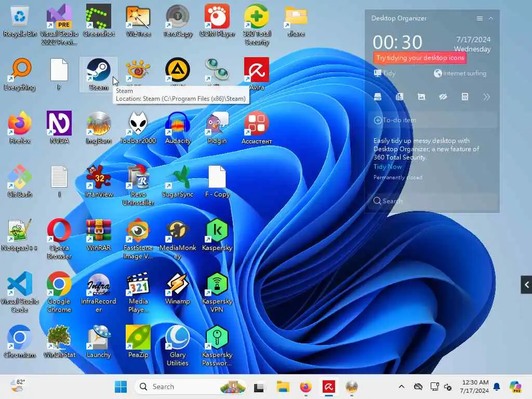Select the MediaMonkey icon
The image size is (532, 399).
tap(178, 239)
